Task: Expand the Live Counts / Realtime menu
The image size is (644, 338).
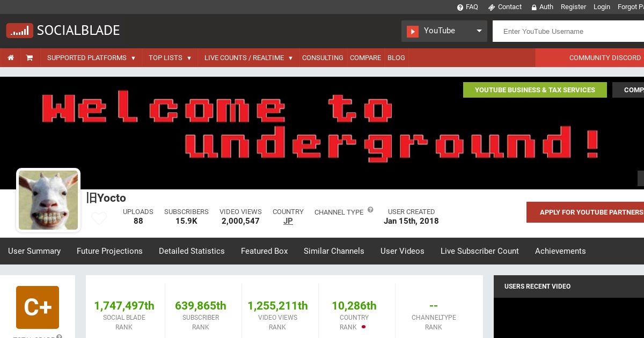Action: coord(248,57)
